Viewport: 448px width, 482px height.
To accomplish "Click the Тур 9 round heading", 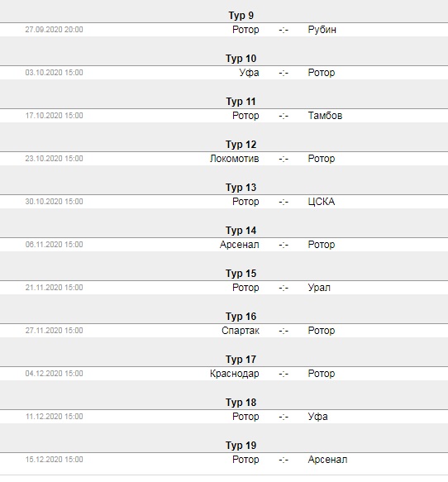I will tap(241, 16).
